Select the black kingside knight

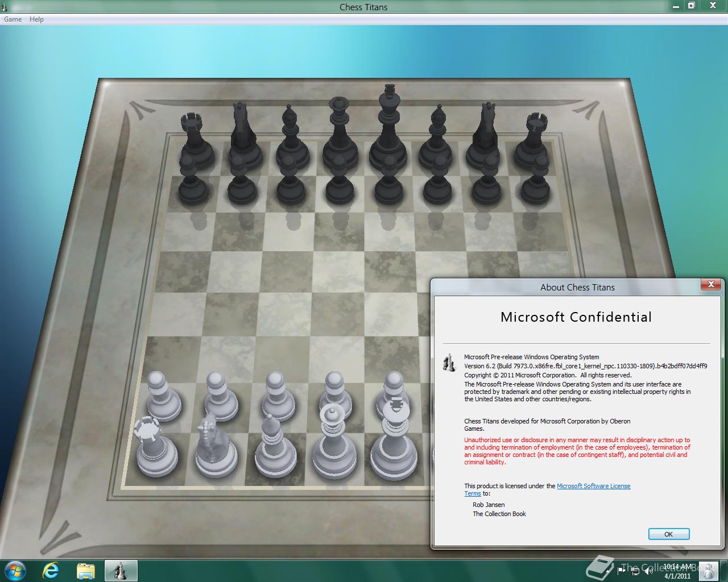484,135
